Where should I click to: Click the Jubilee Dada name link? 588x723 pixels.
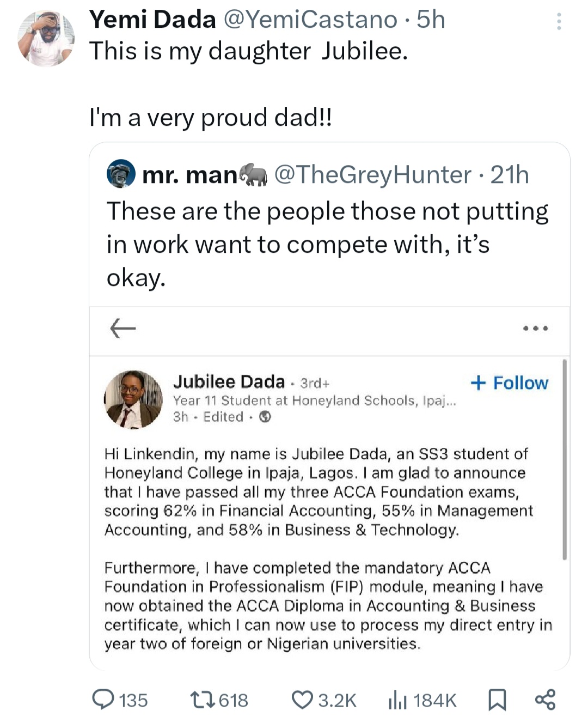[229, 381]
